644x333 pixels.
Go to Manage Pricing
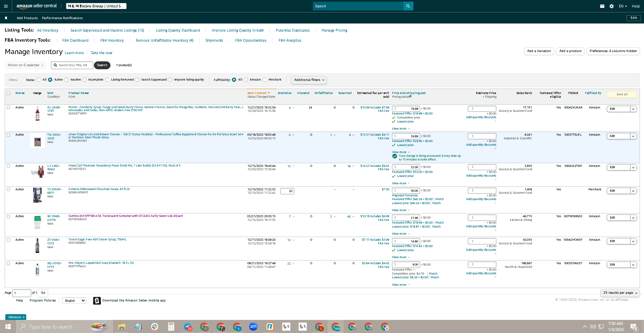click(x=334, y=30)
